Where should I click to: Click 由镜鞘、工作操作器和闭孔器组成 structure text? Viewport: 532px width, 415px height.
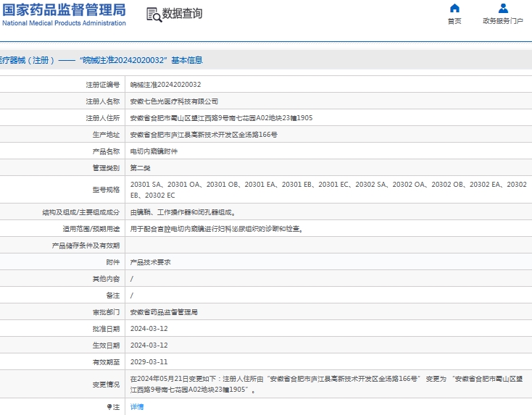coord(181,212)
